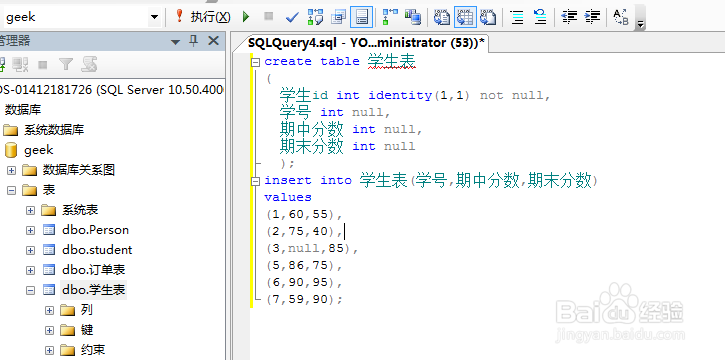Select the 约束 folder
The image size is (725, 360).
[x=93, y=350]
